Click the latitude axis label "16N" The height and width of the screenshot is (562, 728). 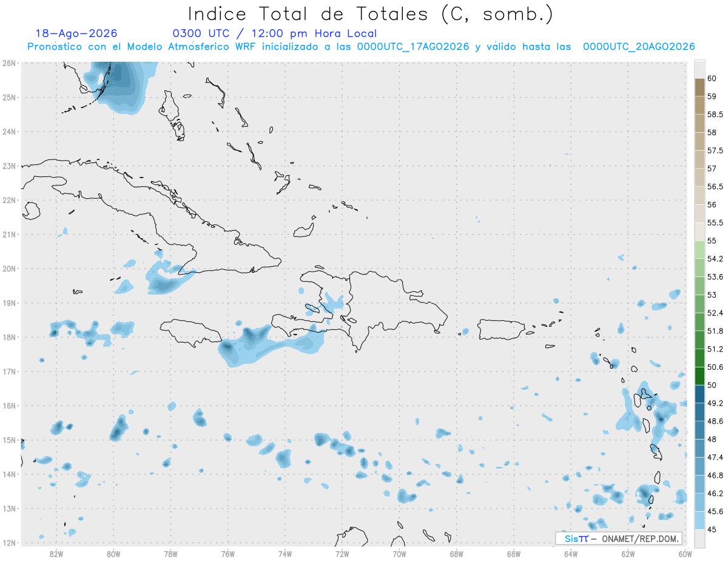pyautogui.click(x=9, y=406)
